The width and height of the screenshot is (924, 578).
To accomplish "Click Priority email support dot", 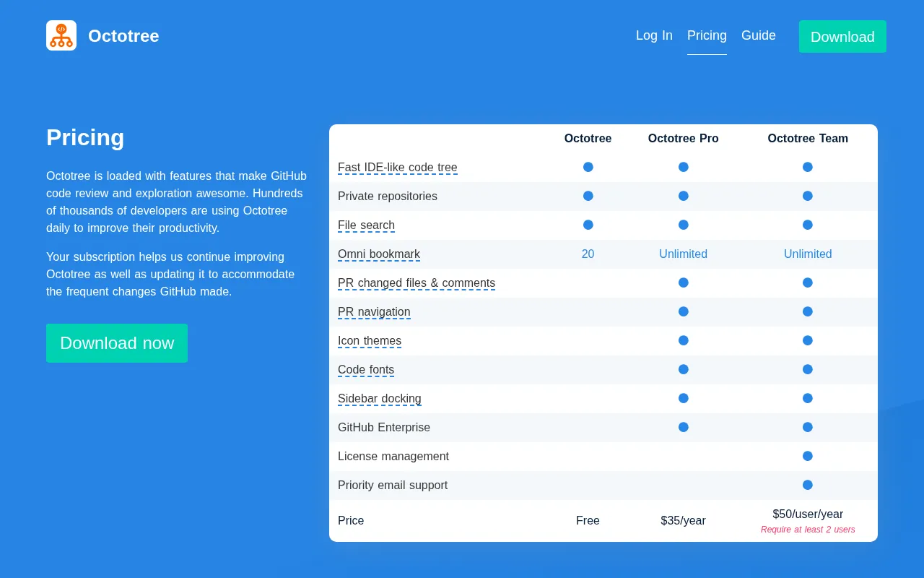I will (808, 485).
